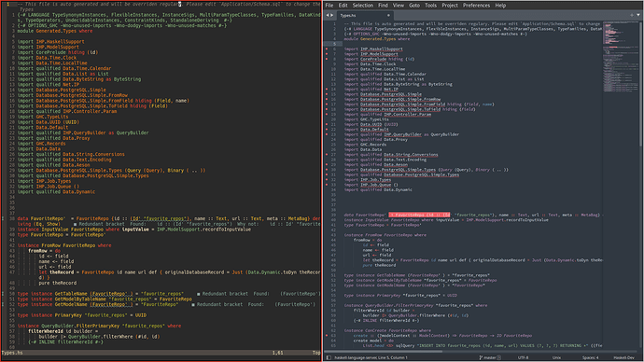Click diagnostic marker on line 14 gutter
644x362 pixels.
327,89
